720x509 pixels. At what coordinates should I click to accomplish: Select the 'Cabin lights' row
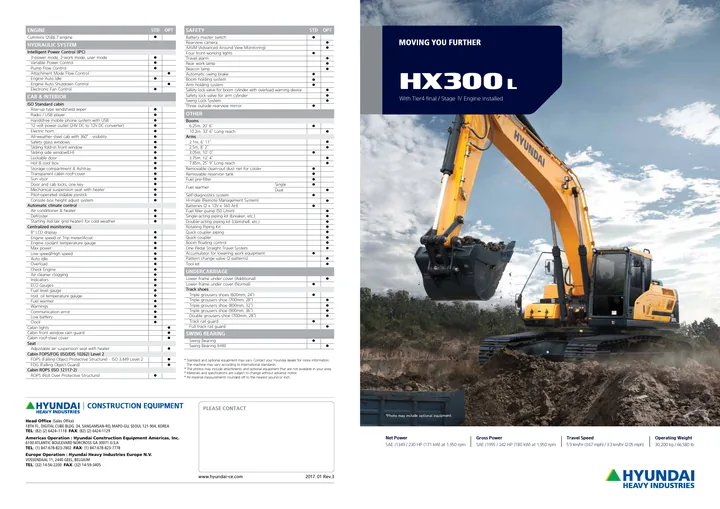(x=101, y=328)
